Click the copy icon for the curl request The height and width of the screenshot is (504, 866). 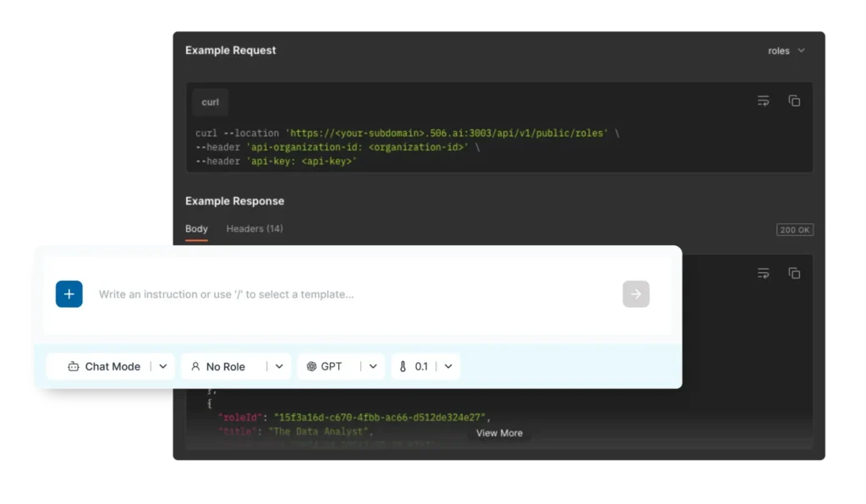[x=794, y=100]
